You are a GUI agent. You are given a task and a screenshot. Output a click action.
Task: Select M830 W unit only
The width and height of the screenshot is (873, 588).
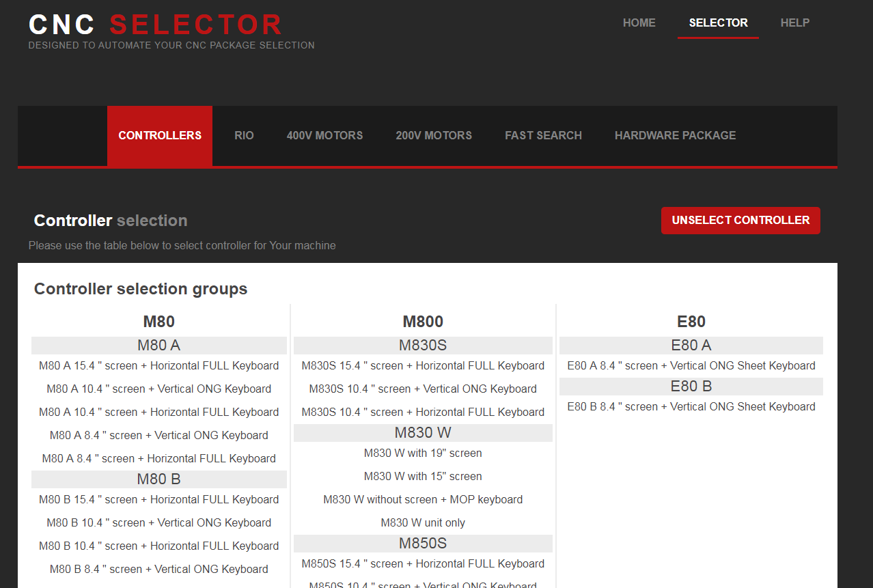point(423,522)
